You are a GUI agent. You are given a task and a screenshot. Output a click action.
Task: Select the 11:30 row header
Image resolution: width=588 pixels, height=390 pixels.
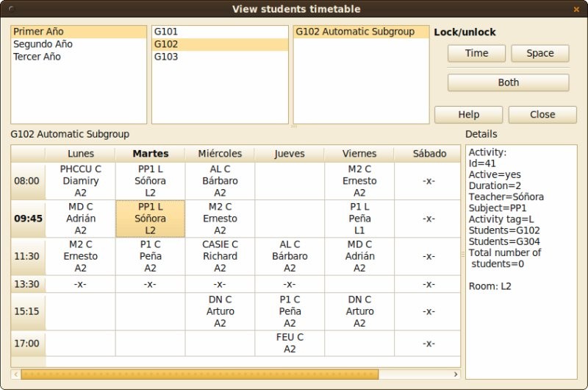point(28,256)
